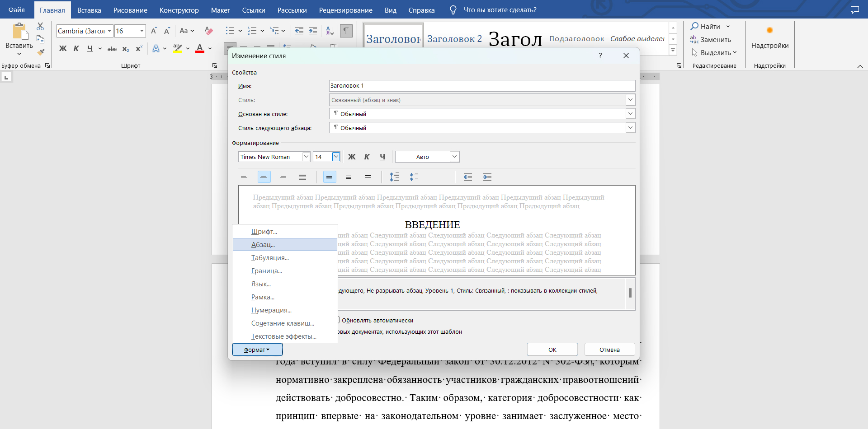
Task: Open the Вставка ribbon tab
Action: coord(89,10)
